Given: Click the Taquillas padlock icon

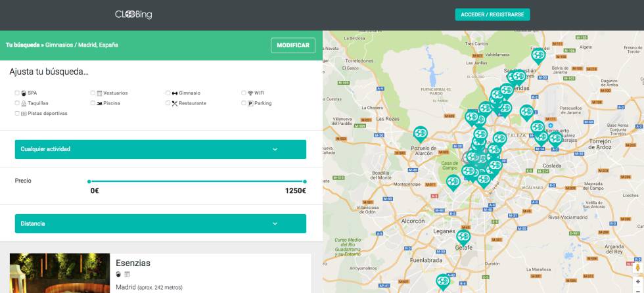Looking at the screenshot, I should click(x=24, y=103).
